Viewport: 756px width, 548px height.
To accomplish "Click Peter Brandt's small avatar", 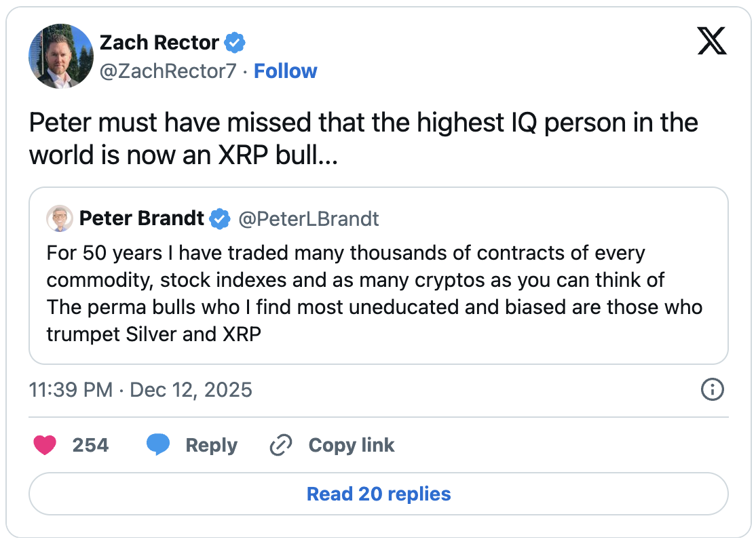I will click(60, 218).
